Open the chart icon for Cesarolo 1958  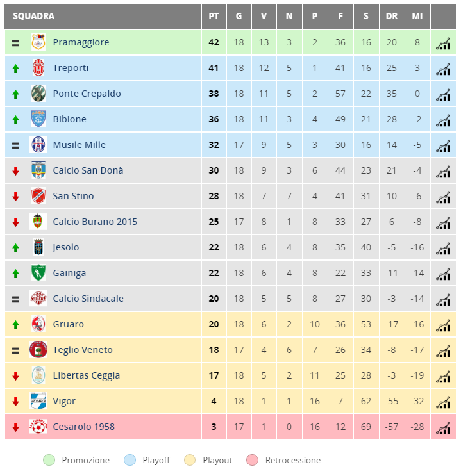[x=443, y=429]
